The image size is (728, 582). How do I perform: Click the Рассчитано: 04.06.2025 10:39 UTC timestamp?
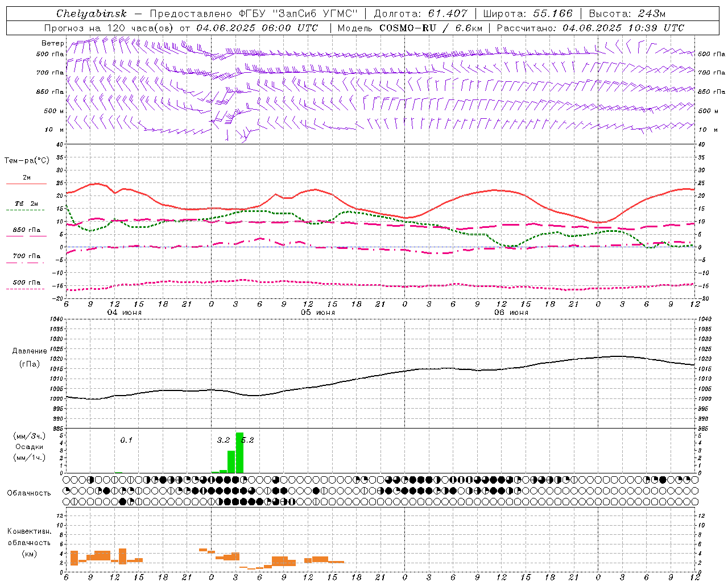[x=590, y=28]
